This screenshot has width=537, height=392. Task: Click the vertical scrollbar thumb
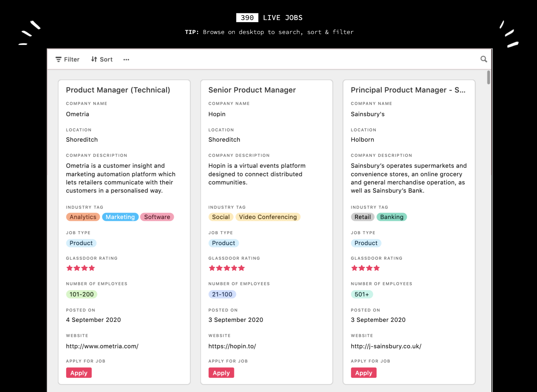point(488,77)
